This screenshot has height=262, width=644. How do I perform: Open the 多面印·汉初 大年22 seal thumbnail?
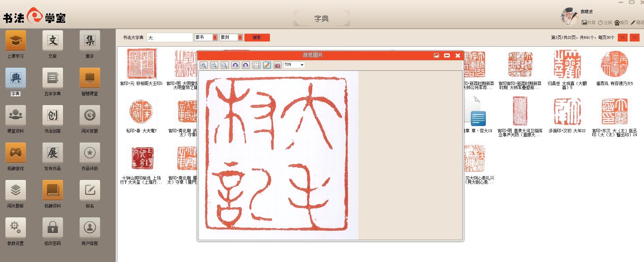(x=567, y=112)
